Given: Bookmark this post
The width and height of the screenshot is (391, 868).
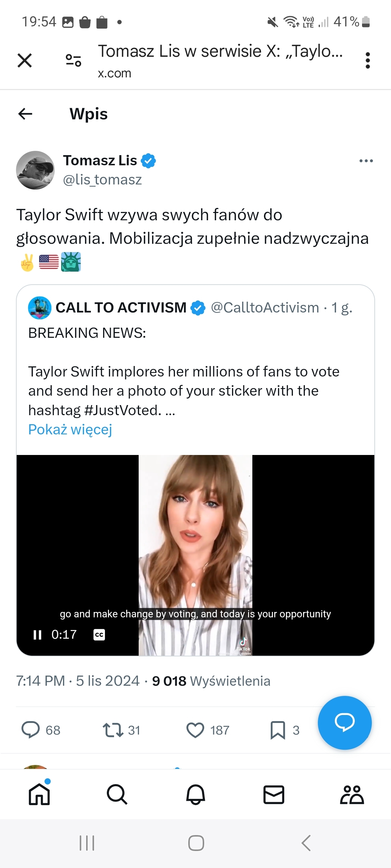Looking at the screenshot, I should (278, 730).
